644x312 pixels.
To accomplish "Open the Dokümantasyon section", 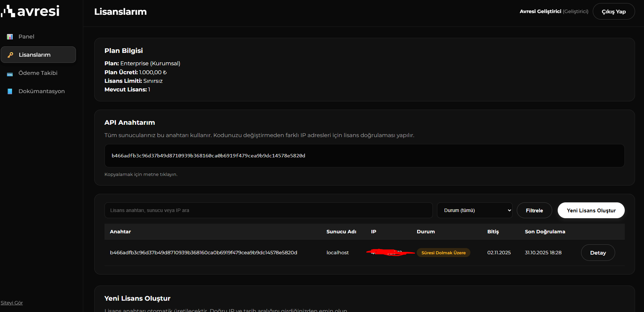I will [41, 91].
